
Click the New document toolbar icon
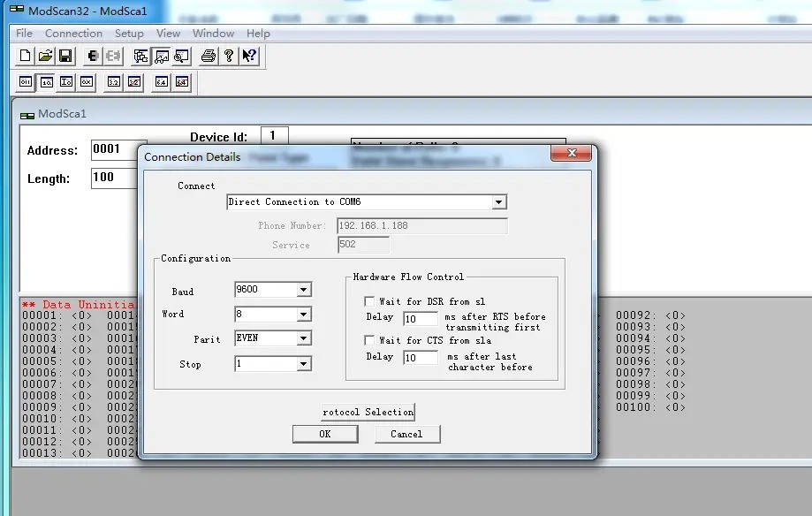pos(25,56)
